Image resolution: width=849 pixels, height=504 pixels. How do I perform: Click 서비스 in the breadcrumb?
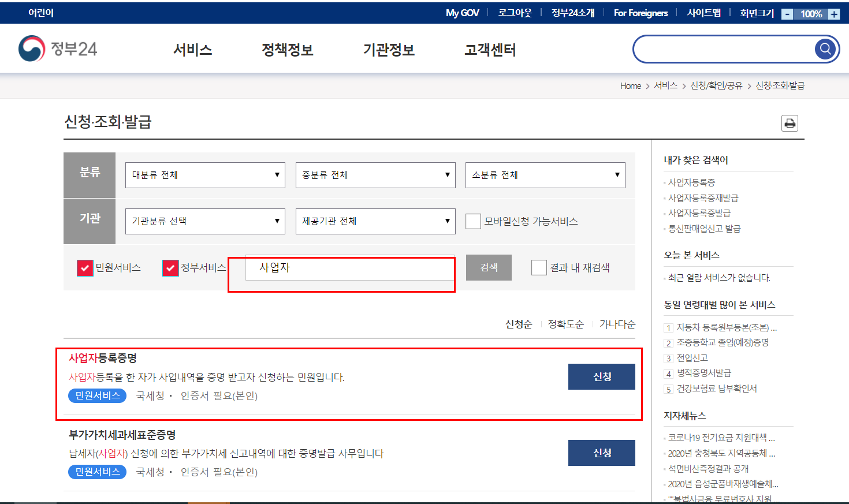point(665,85)
